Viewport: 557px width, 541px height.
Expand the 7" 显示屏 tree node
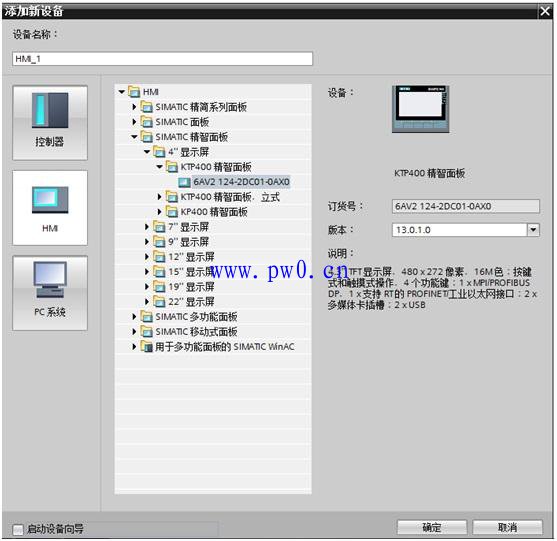pos(146,227)
